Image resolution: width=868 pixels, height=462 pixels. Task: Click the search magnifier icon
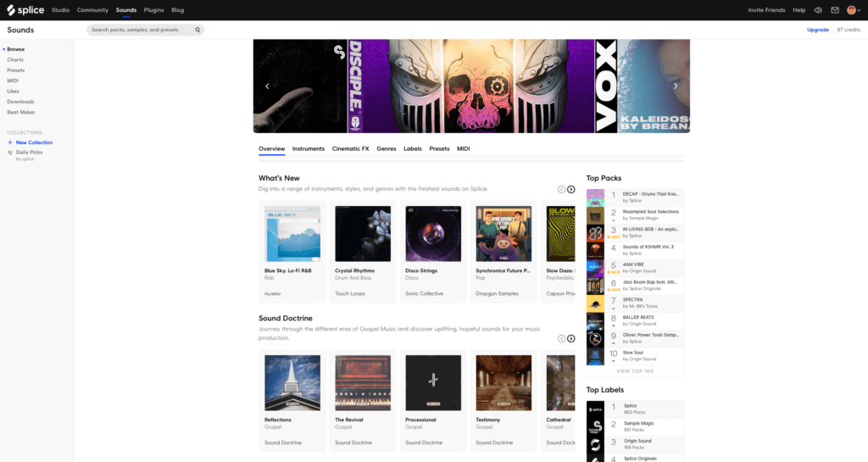[198, 30]
